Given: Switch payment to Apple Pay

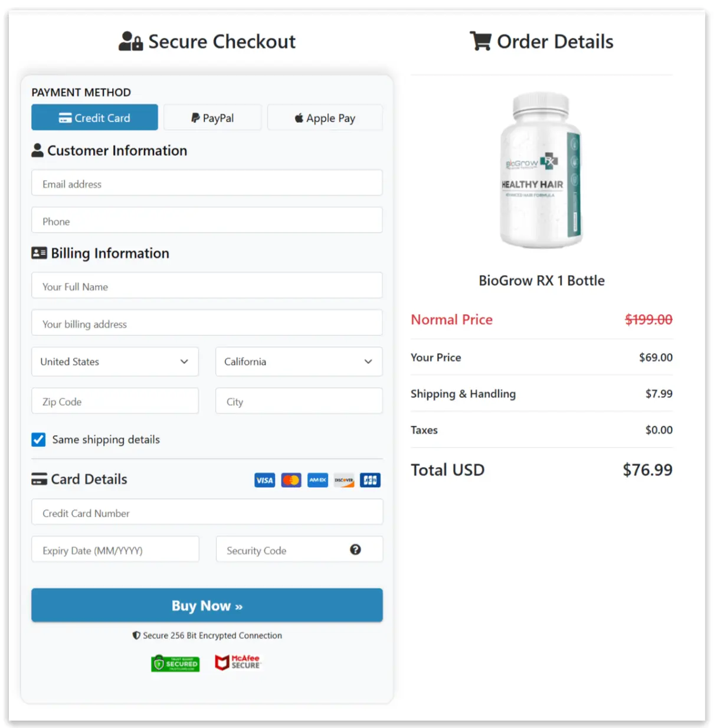Looking at the screenshot, I should (x=325, y=117).
